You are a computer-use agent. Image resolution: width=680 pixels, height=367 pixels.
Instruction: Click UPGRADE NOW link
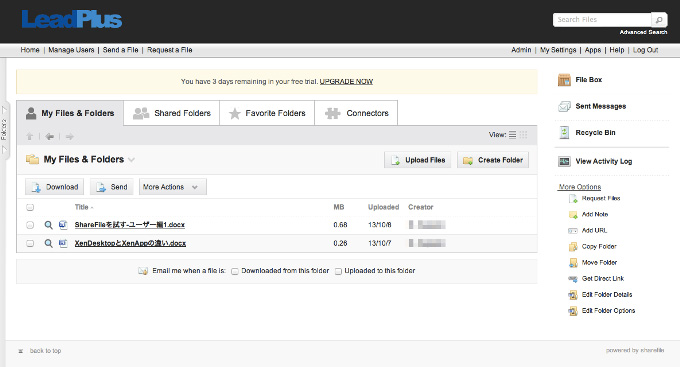coord(347,82)
